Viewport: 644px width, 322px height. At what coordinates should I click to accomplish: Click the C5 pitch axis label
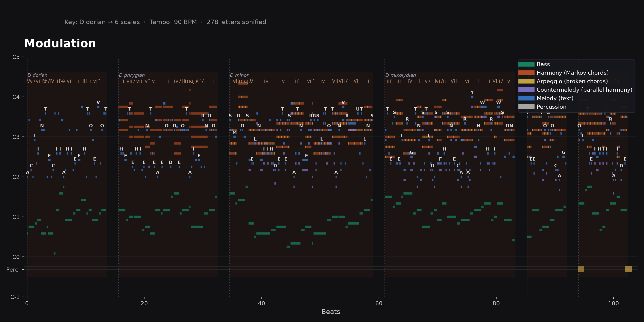[16, 57]
